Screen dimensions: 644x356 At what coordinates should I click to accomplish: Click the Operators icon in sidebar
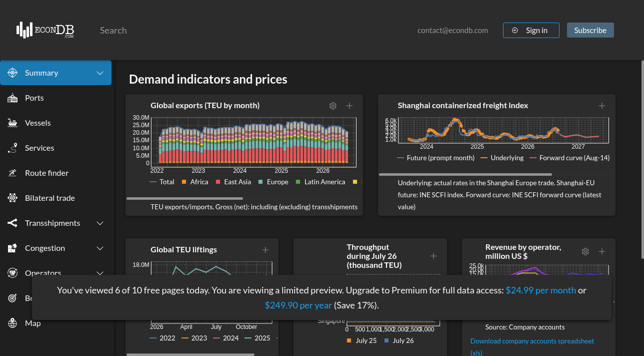point(12,272)
